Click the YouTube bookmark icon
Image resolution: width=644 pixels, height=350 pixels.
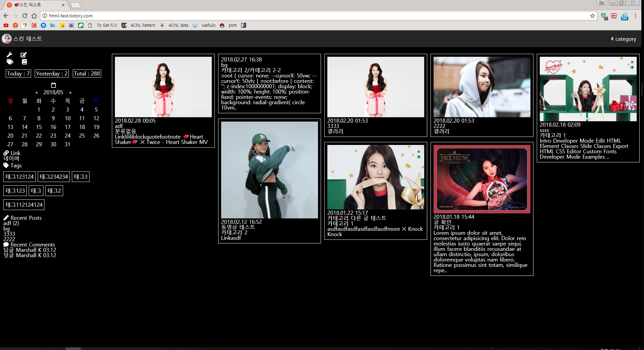pyautogui.click(x=6, y=25)
